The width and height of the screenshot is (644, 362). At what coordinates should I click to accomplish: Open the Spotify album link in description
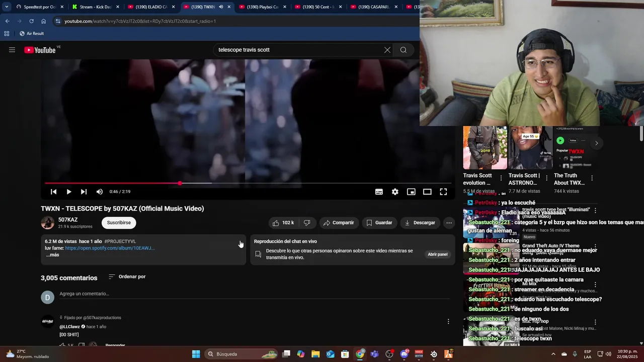click(x=110, y=248)
